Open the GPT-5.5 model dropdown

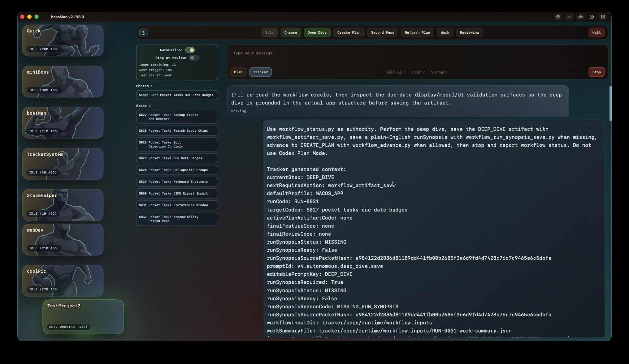tap(396, 72)
